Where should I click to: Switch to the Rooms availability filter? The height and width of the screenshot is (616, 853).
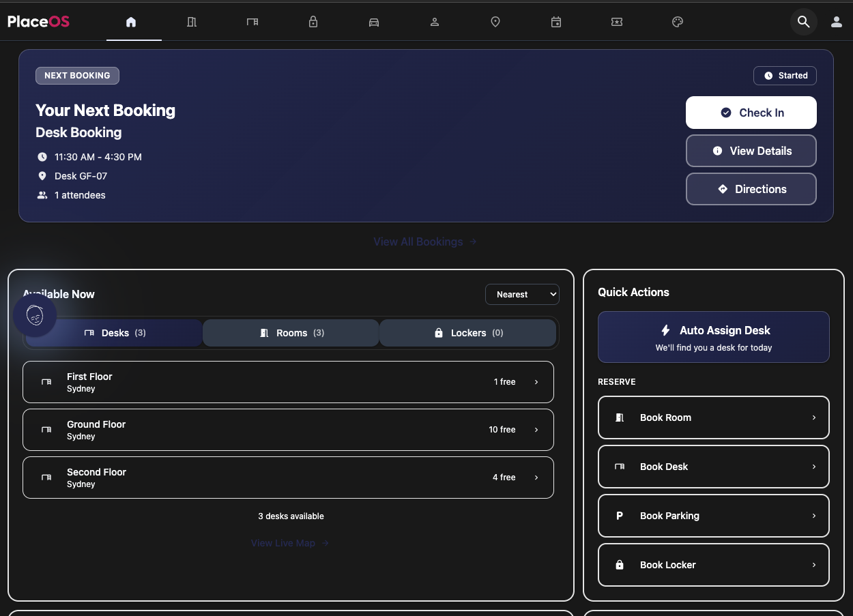coord(290,333)
